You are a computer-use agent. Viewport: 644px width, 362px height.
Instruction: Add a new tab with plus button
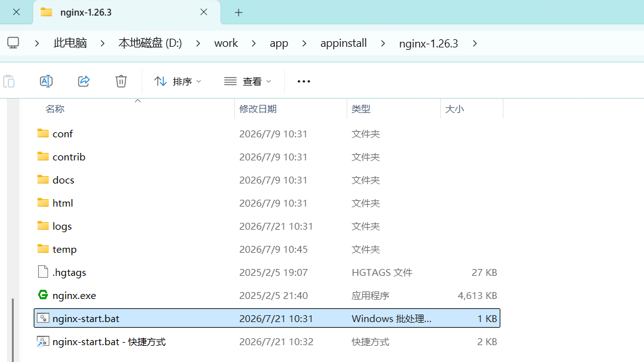(x=239, y=12)
